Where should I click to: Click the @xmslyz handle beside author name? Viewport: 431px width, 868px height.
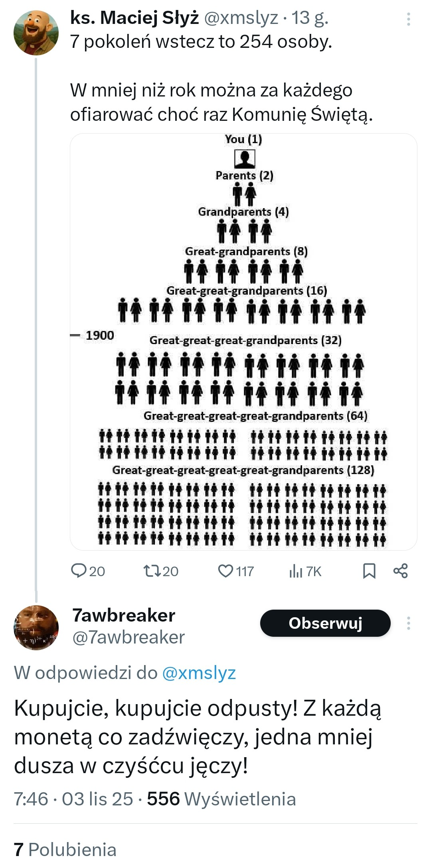241,18
